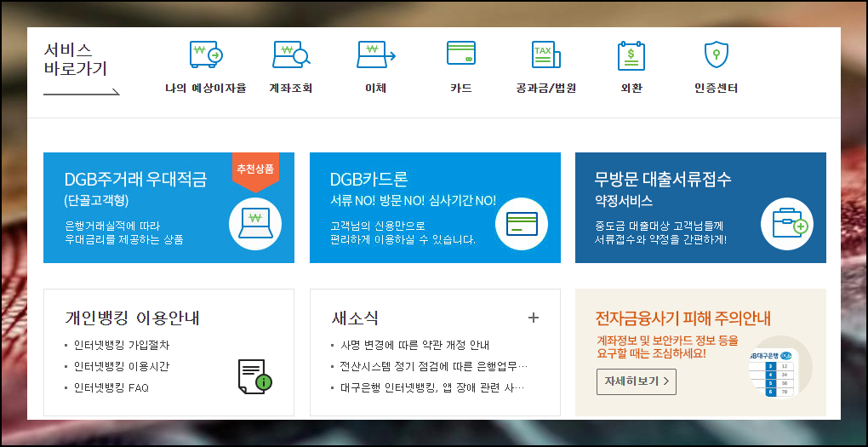This screenshot has width=868, height=447.
Task: Select the 이체 transfer laptop icon
Action: tap(376, 54)
